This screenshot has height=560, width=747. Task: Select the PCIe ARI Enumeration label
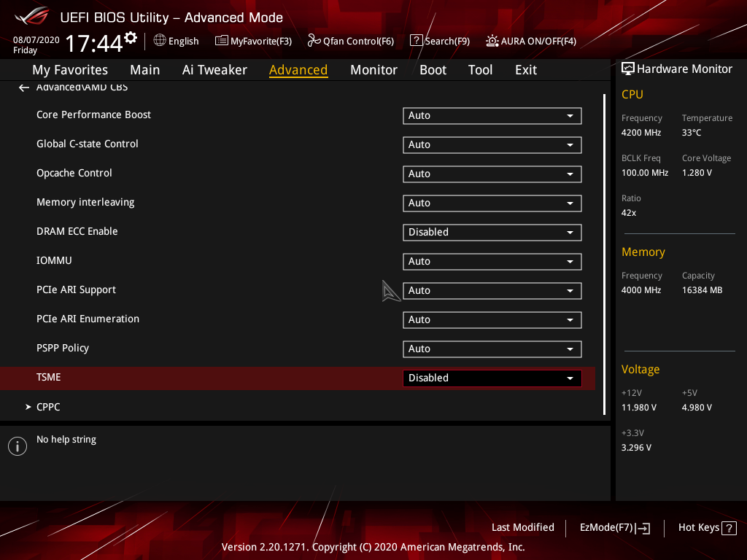pos(88,319)
